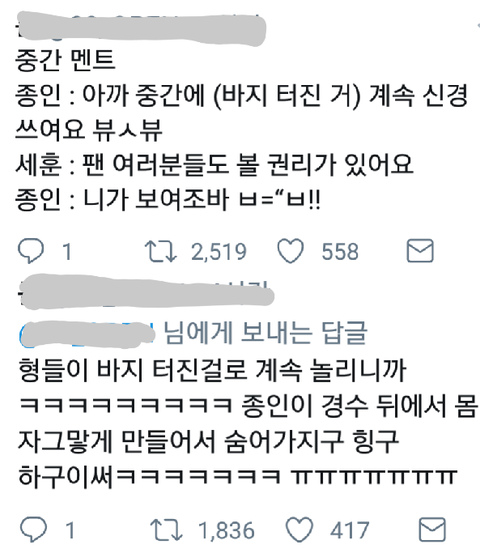Viewport: 480px width, 553px height.
Task: Click the reply icon on the second tweet
Action: 34,529
